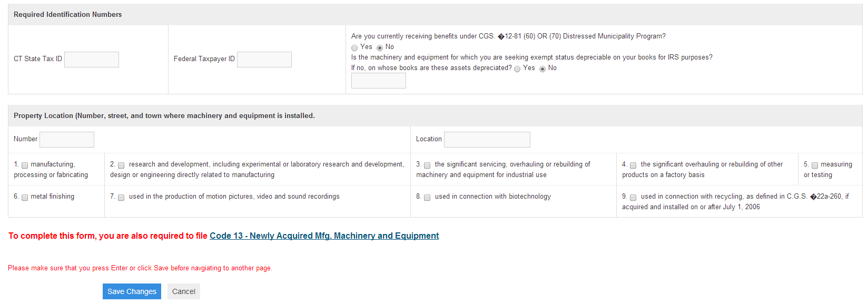Choose No for depreciable on your books

[542, 69]
